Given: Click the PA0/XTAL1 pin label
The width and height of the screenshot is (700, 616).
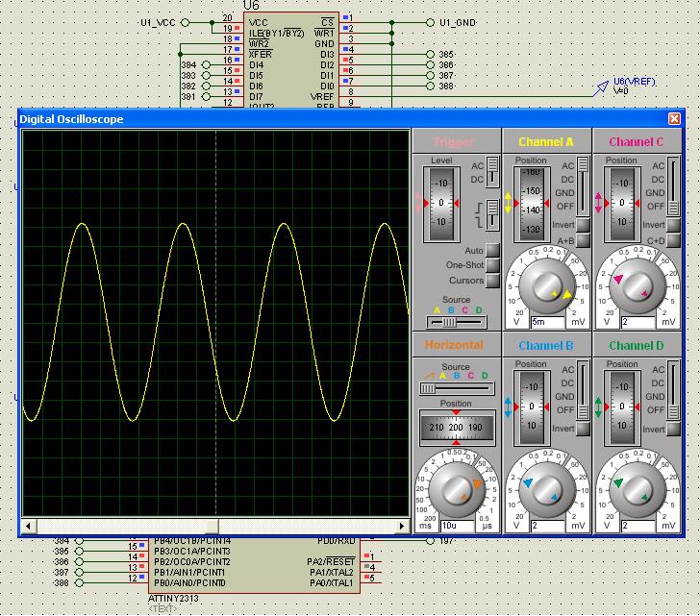Looking at the screenshot, I should point(332,583).
